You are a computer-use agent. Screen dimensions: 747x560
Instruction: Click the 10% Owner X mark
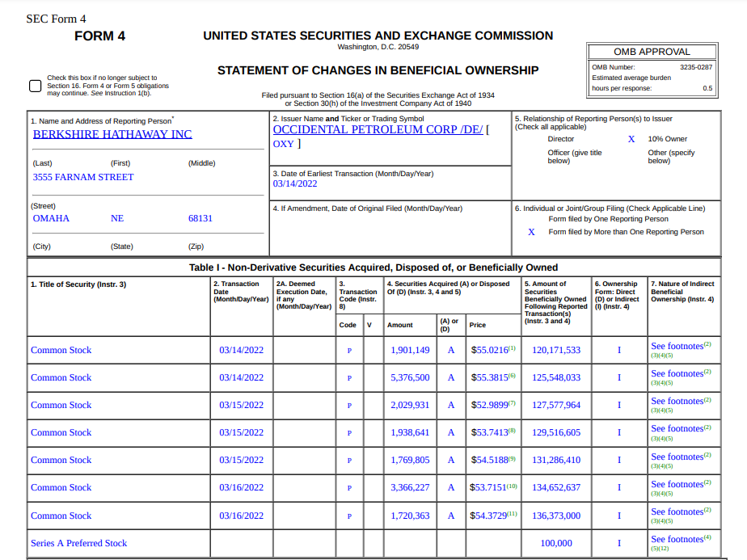[631, 139]
